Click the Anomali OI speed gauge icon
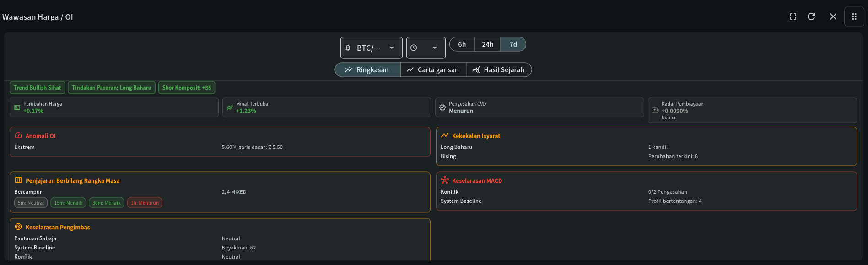The image size is (868, 265). click(18, 136)
